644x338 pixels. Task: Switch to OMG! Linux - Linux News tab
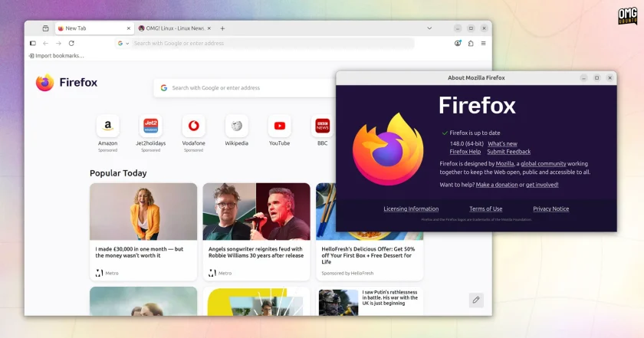(175, 28)
